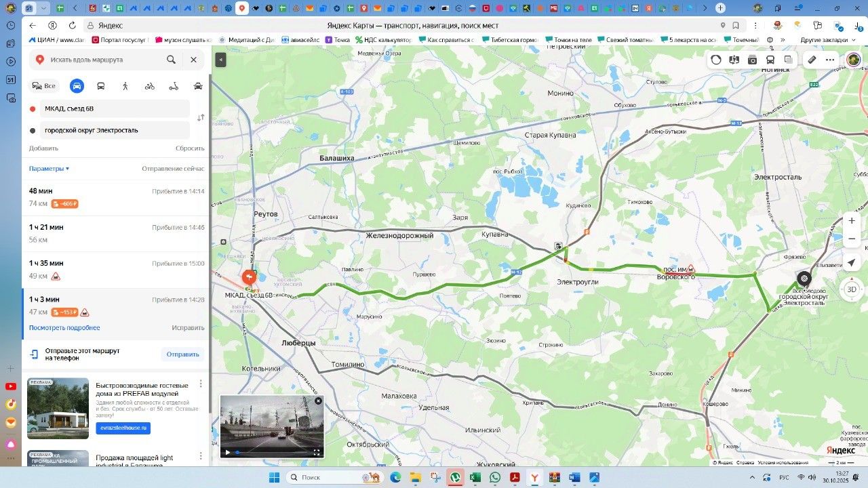Click Сбросить to reset the route
The image size is (868, 488).
pyautogui.click(x=190, y=148)
